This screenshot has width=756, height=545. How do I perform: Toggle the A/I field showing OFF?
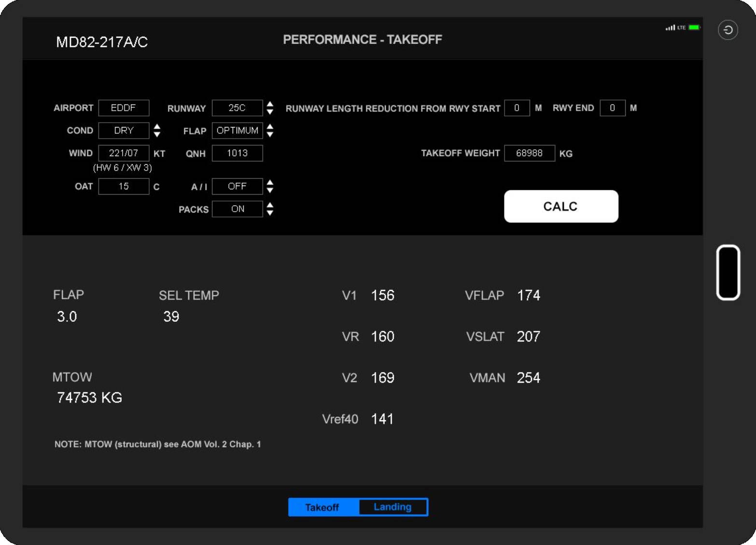point(237,186)
